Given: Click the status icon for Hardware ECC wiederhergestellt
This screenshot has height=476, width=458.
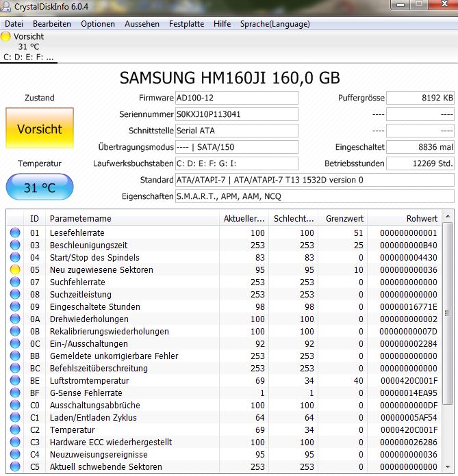Looking at the screenshot, I should point(15,442).
